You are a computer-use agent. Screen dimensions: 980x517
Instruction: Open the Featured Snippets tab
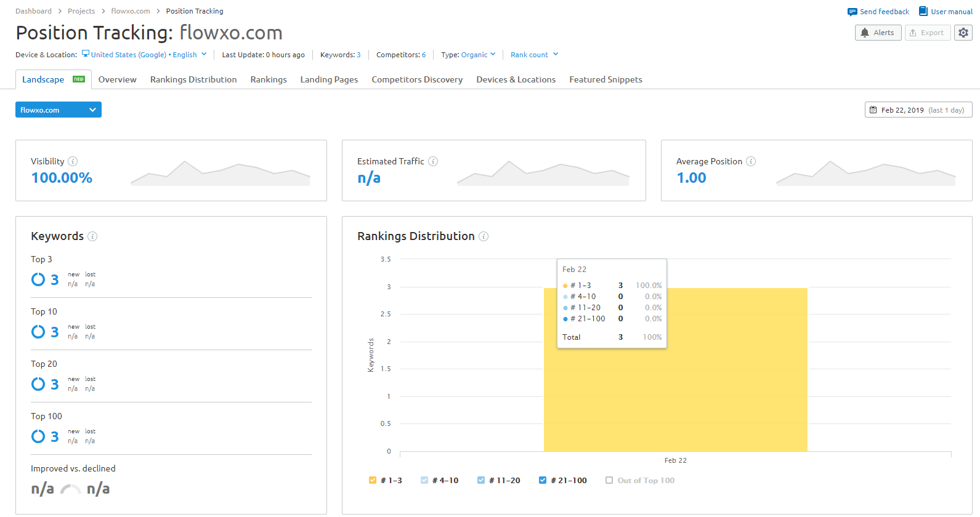point(605,79)
